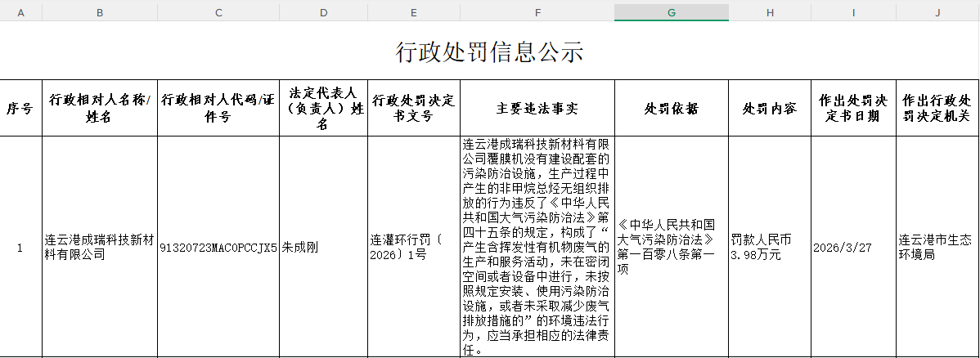Click the 处罚依据 header cell

(672, 108)
